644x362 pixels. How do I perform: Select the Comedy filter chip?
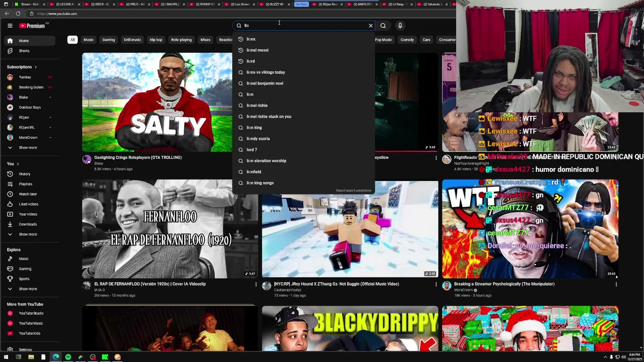click(407, 40)
